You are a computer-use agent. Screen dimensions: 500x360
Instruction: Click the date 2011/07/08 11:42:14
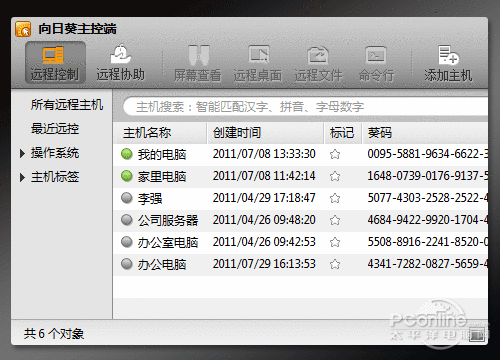264,176
